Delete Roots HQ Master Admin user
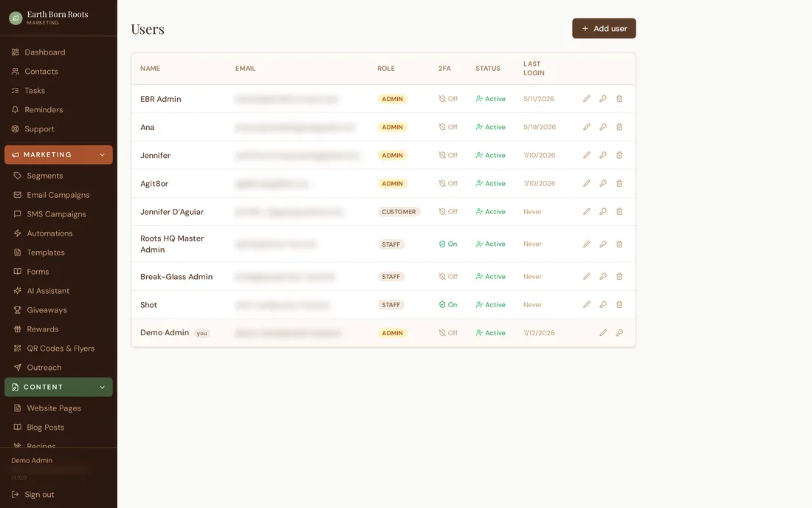The width and height of the screenshot is (812, 508). (619, 244)
